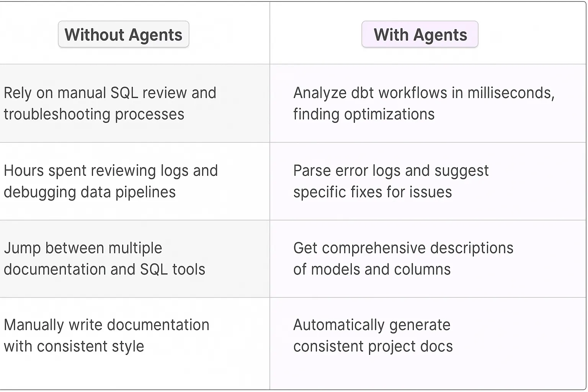Click the text "specific fixes for issues"
The image size is (588, 392).
pos(372,192)
